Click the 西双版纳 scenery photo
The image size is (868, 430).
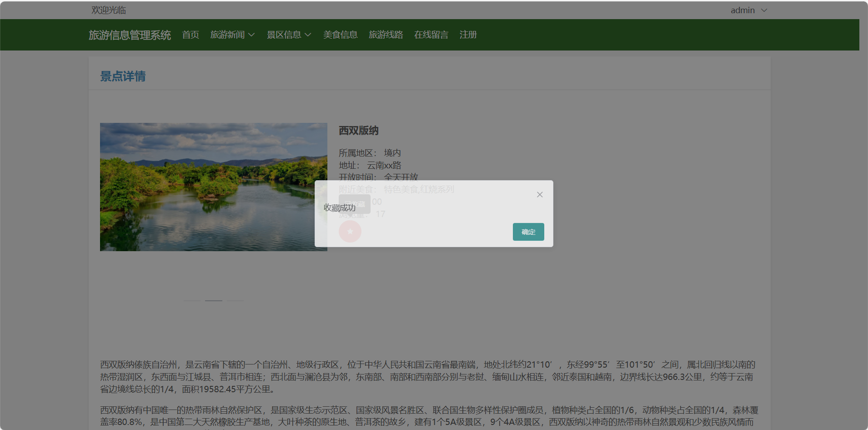pos(213,187)
